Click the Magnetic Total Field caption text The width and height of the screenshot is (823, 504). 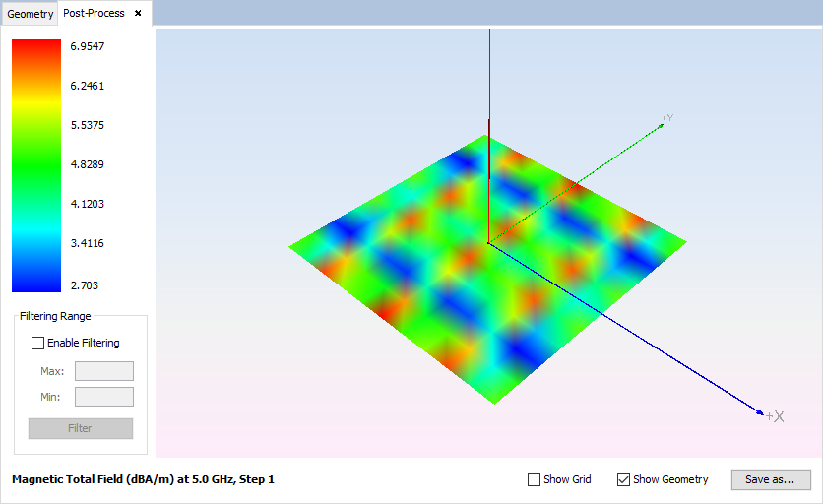(x=143, y=479)
